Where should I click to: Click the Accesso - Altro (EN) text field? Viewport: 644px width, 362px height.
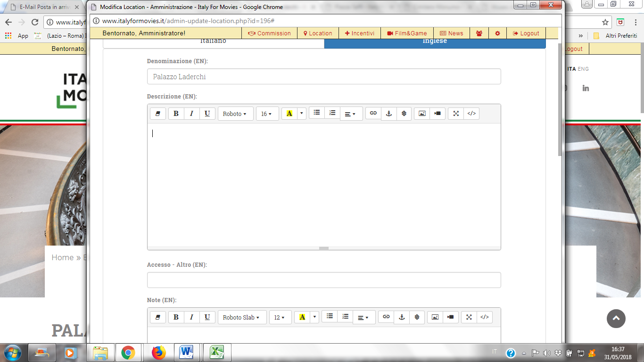(324, 280)
